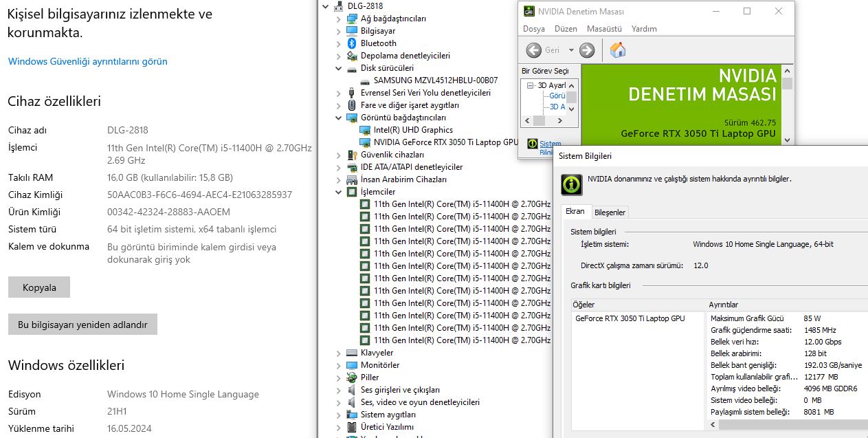This screenshot has width=868, height=438.
Task: Click the Ayrıntılar column header
Action: 788,305
